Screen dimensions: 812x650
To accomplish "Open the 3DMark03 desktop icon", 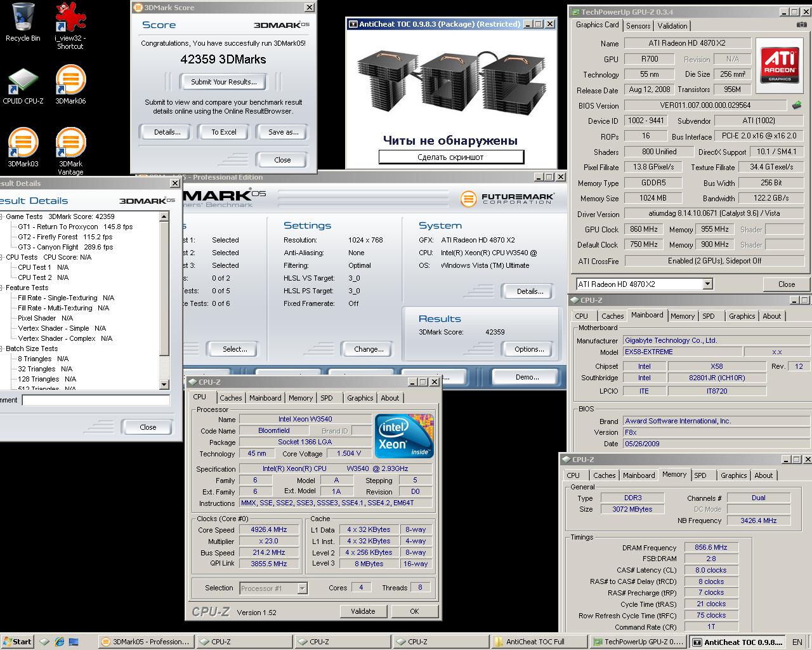I will [23, 147].
